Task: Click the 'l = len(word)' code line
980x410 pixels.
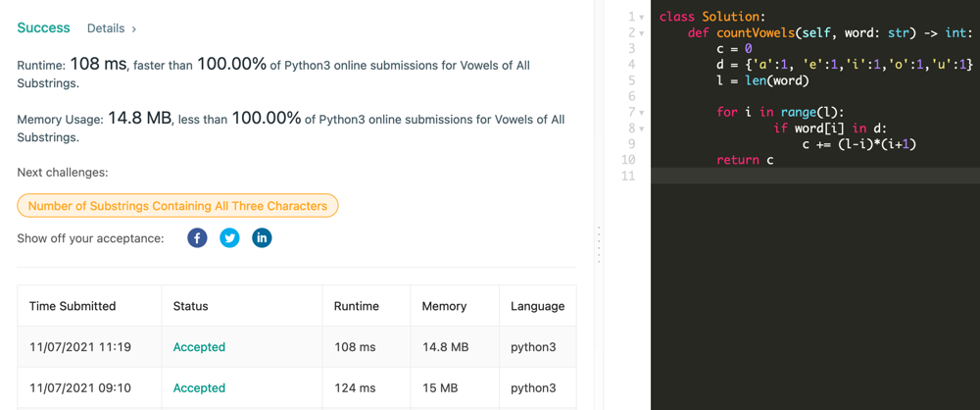Action: tap(762, 80)
